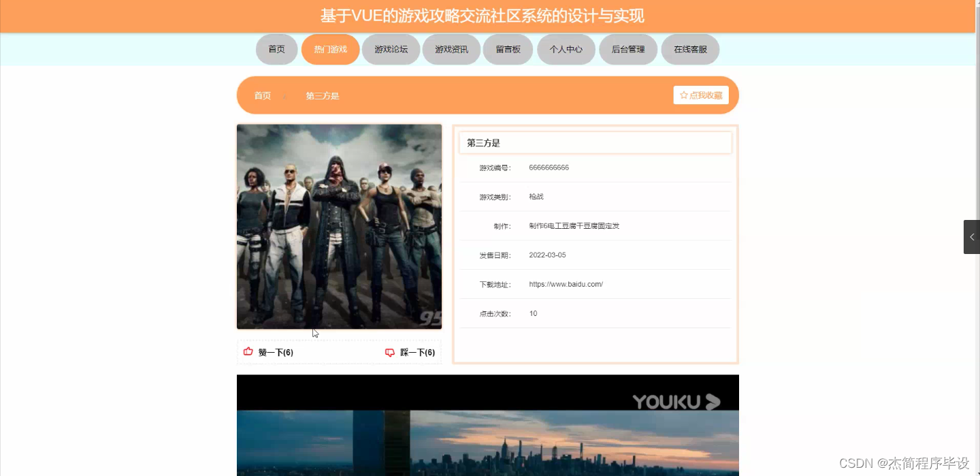Click the 点我收藏 button
The image size is (980, 476).
click(701, 95)
